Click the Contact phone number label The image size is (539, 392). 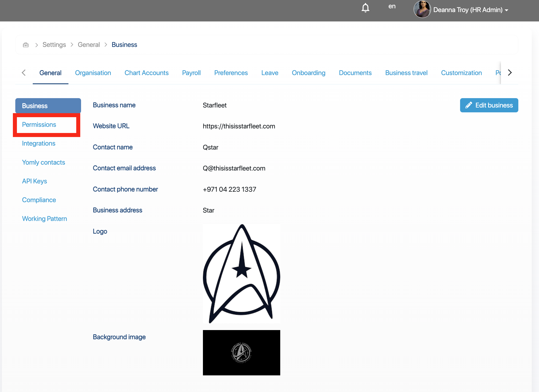click(125, 189)
